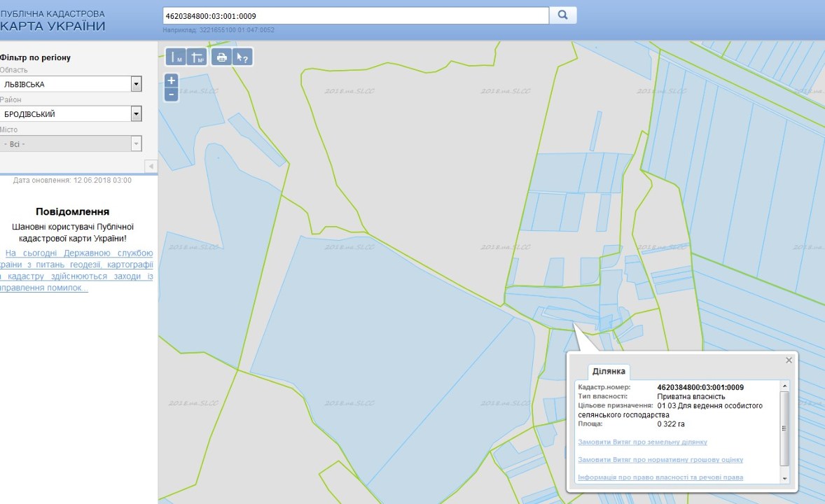Activate the parcel info query tool
Screen dimensions: 825x504
tap(242, 57)
